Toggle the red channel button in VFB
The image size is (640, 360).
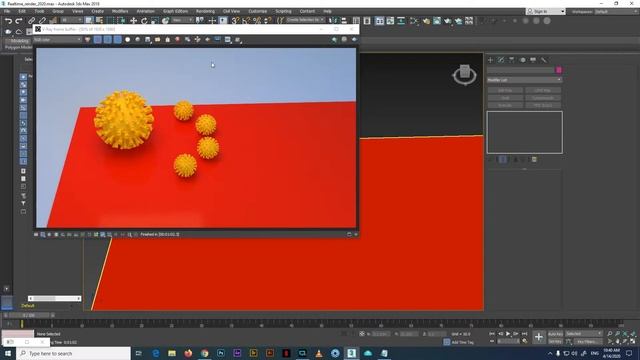(98, 40)
